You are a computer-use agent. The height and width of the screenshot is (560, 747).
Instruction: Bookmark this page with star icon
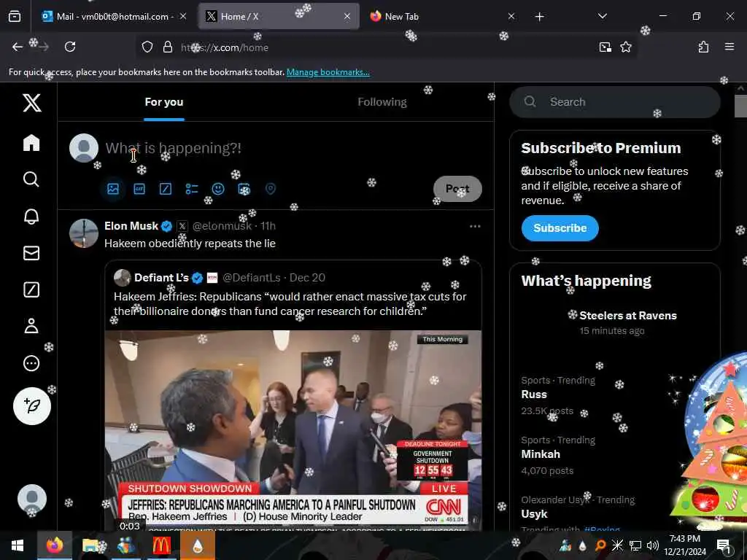(x=625, y=47)
